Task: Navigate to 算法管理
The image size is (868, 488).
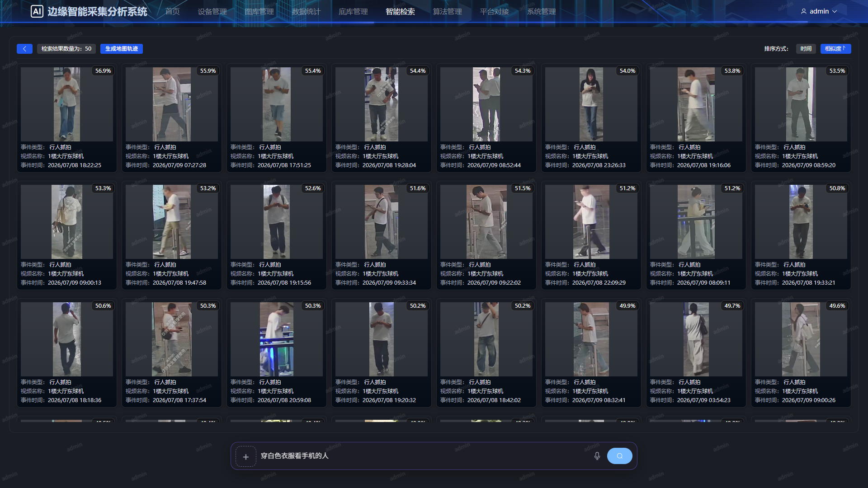Action: coord(447,11)
